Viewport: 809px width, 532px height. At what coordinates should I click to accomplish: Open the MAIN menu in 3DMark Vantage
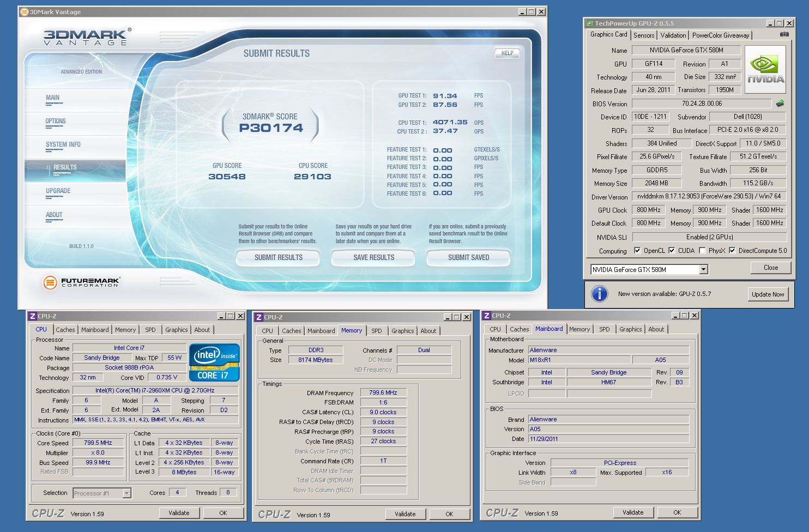click(x=53, y=98)
